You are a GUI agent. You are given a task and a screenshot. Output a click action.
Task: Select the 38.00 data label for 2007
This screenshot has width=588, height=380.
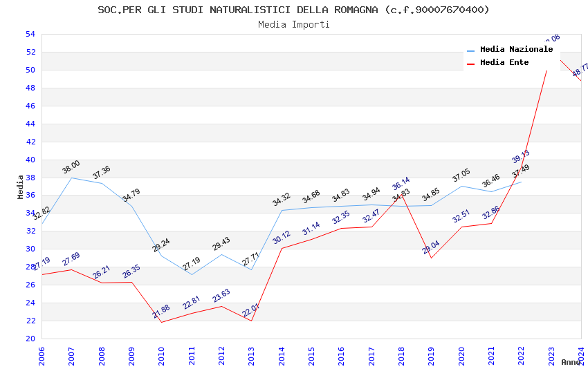point(71,167)
